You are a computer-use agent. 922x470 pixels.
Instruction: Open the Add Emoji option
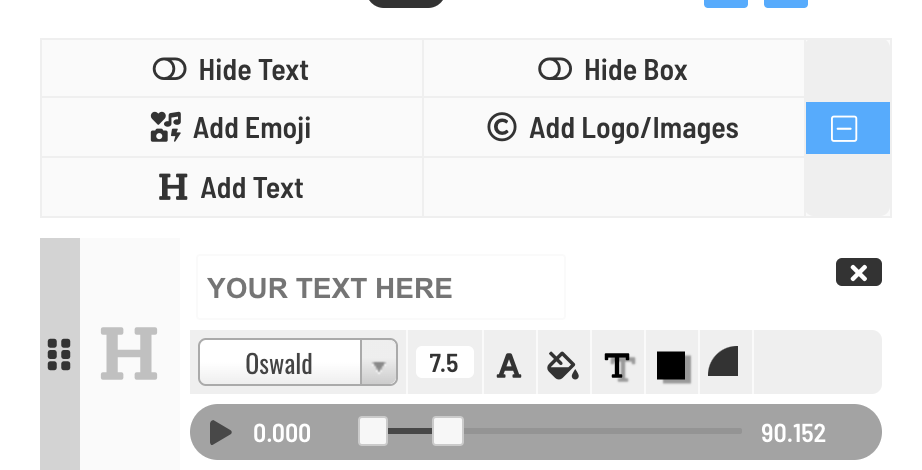(x=231, y=128)
